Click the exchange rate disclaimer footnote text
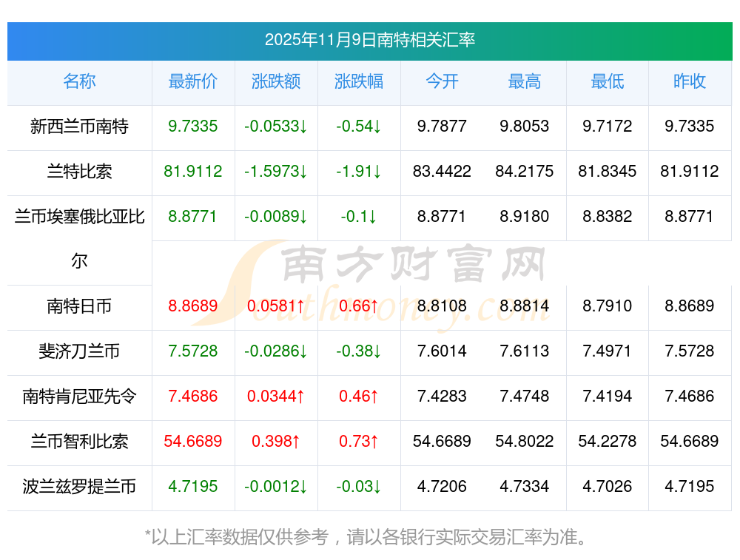Screen dimensions: 740x560 coord(369,537)
